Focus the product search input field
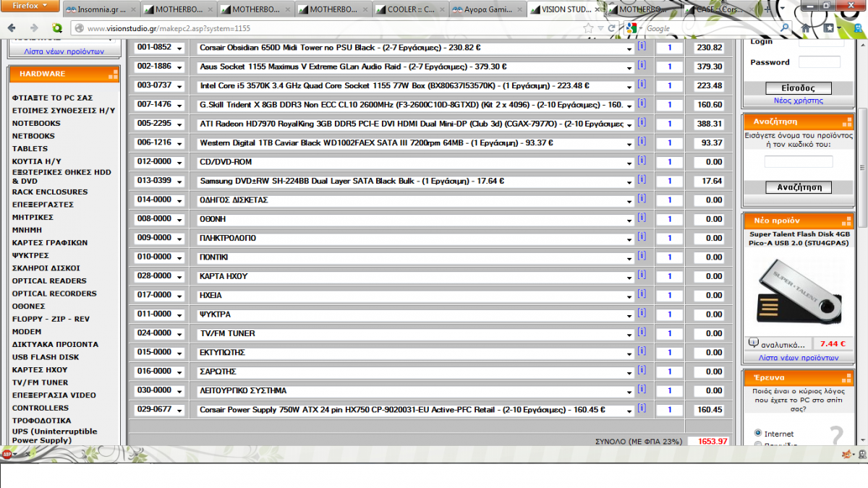 pyautogui.click(x=799, y=161)
